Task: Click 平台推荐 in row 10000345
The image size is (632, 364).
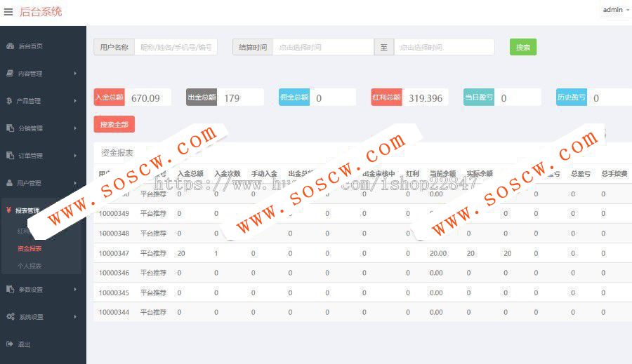Action: click(153, 292)
